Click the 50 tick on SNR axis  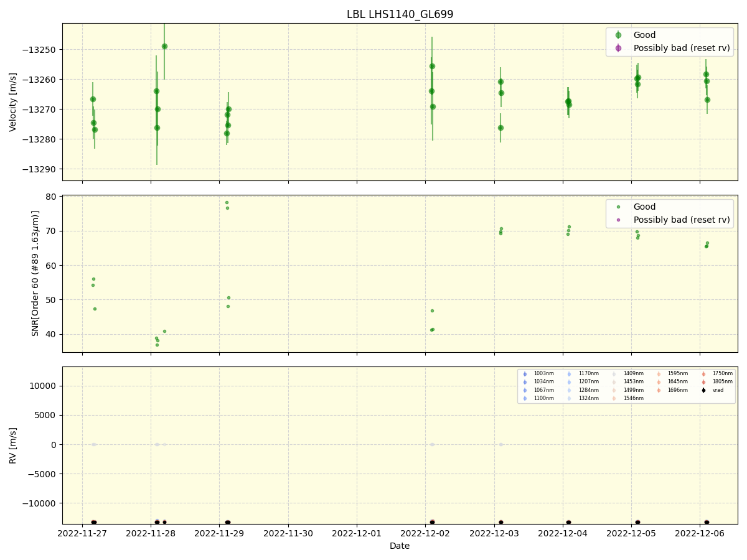[52, 300]
